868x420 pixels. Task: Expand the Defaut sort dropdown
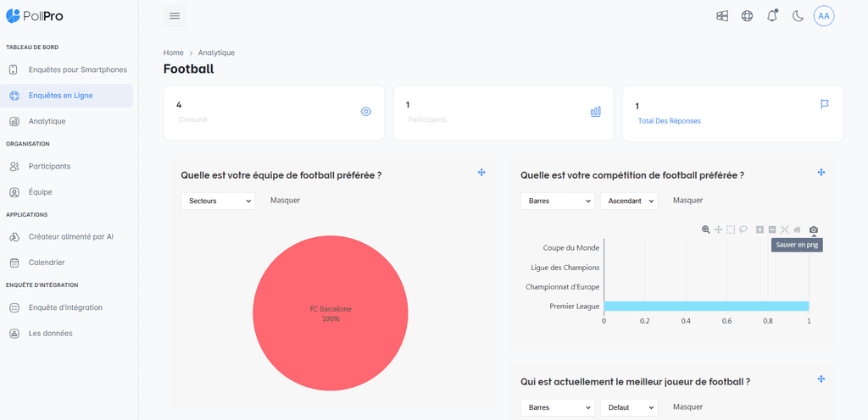629,407
